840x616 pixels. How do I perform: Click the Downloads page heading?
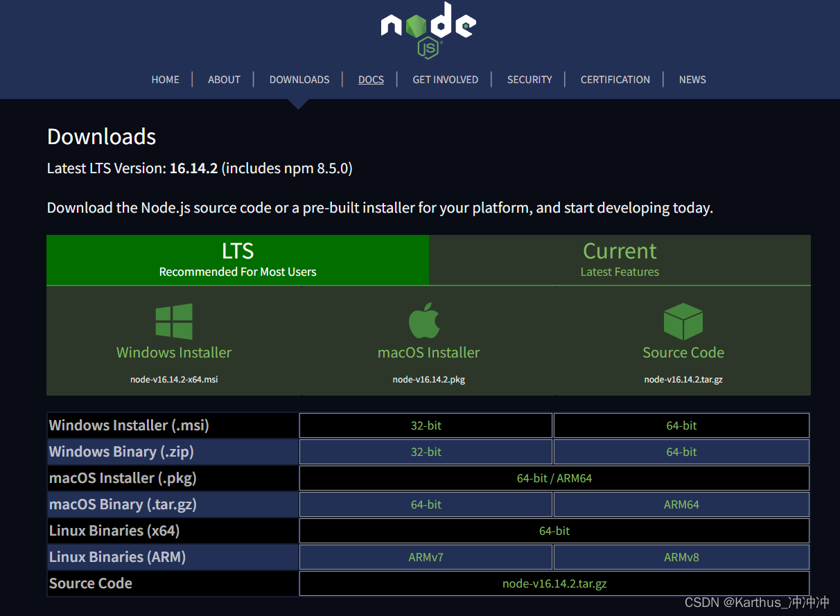102,137
